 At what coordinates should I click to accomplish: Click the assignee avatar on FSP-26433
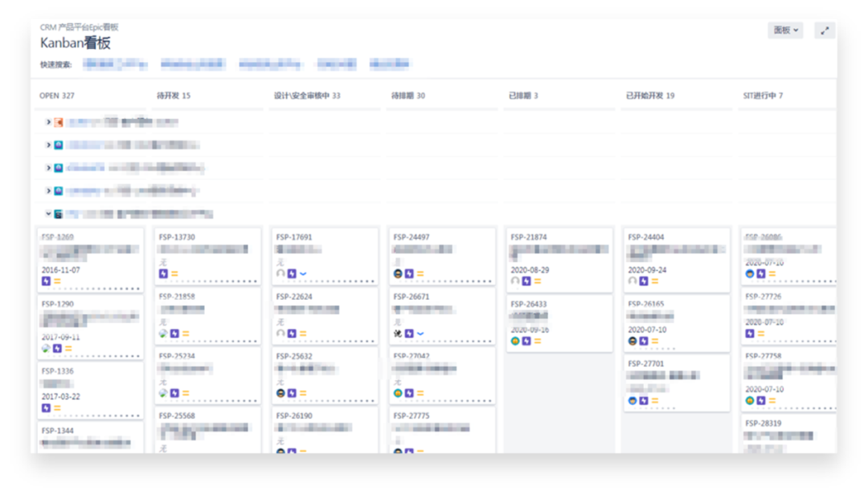(515, 341)
